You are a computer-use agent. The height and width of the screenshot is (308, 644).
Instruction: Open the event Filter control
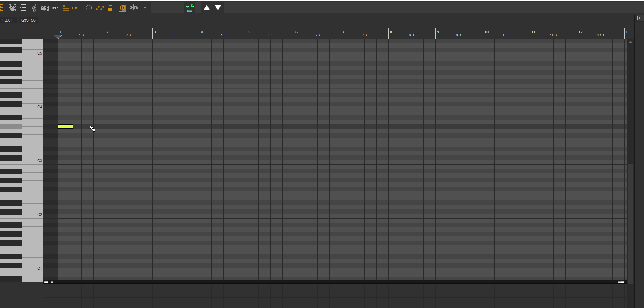tap(50, 8)
